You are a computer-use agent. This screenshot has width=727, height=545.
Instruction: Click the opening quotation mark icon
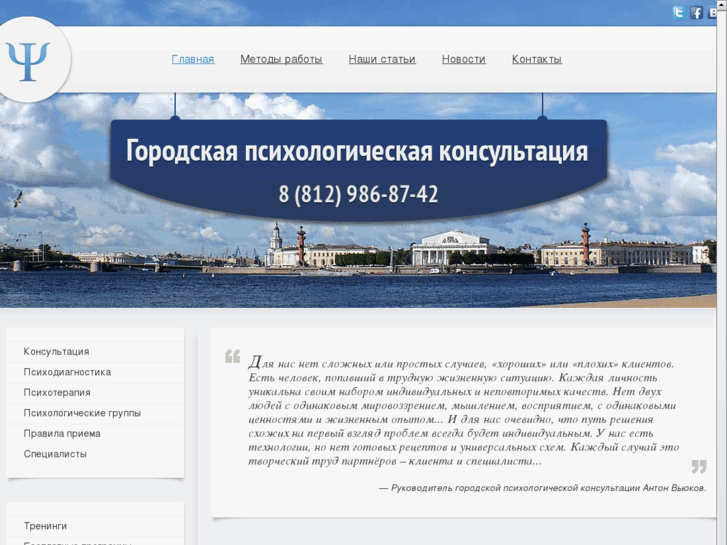pos(233,356)
